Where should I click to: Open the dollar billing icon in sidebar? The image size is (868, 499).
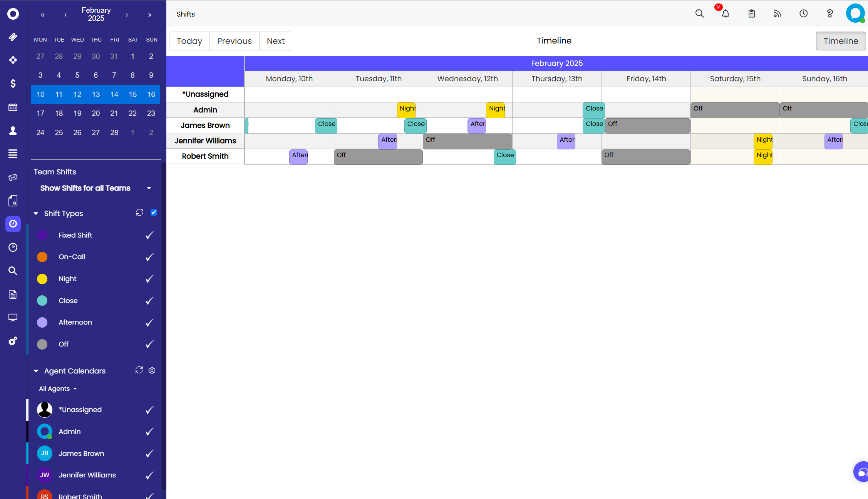point(13,84)
